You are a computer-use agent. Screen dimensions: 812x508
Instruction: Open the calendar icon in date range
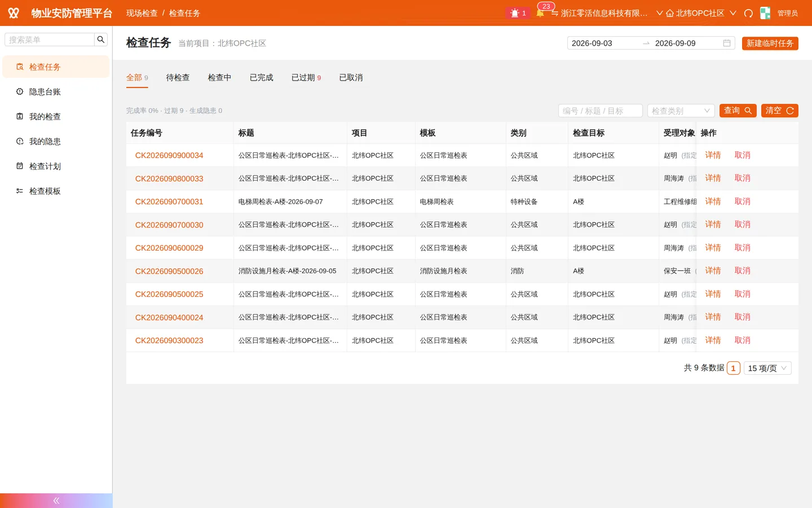[x=727, y=43]
